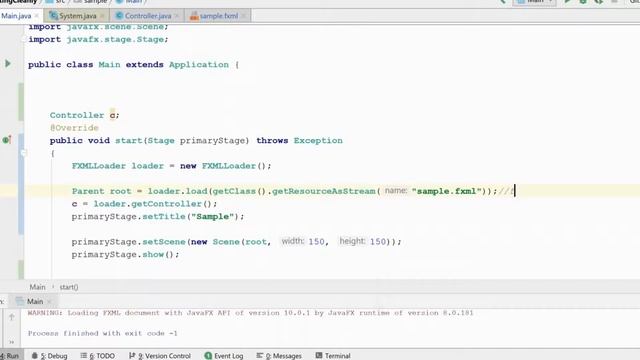Click the run gutter arrow beside class Main

tap(8, 64)
